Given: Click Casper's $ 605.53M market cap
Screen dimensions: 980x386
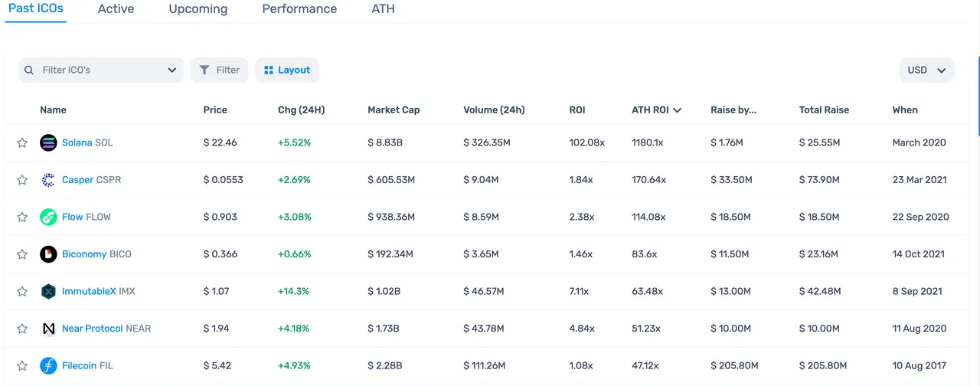Looking at the screenshot, I should (x=391, y=180).
